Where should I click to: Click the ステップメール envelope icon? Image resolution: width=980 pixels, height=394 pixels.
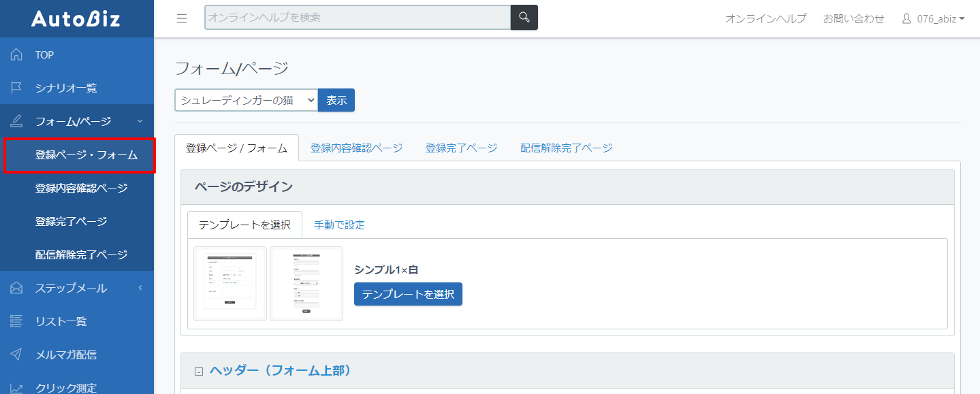click(17, 288)
